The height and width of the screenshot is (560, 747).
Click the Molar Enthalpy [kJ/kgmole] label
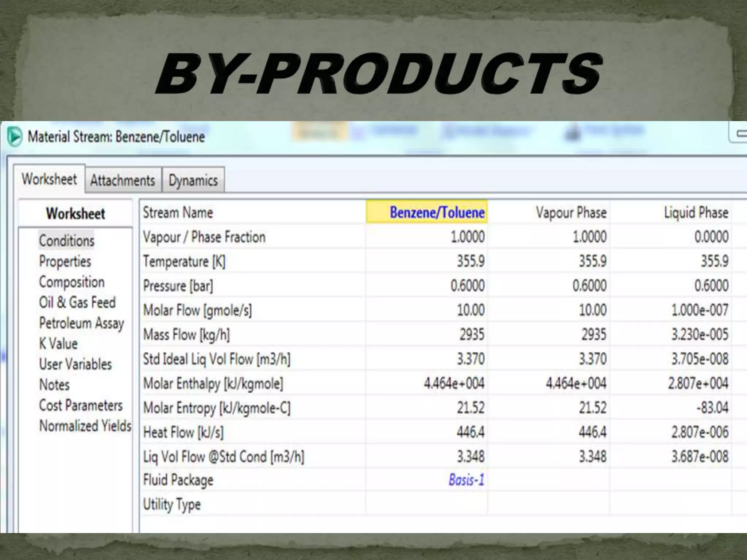tap(213, 384)
